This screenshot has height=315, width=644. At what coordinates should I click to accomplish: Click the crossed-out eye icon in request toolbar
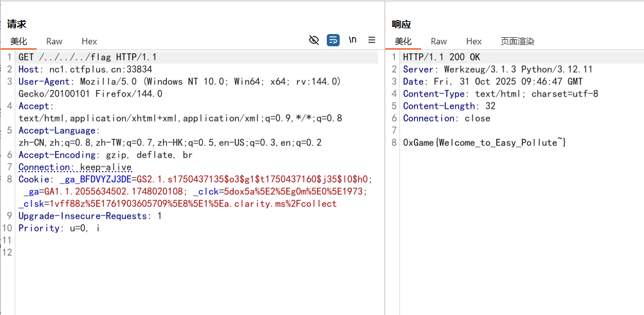[314, 40]
